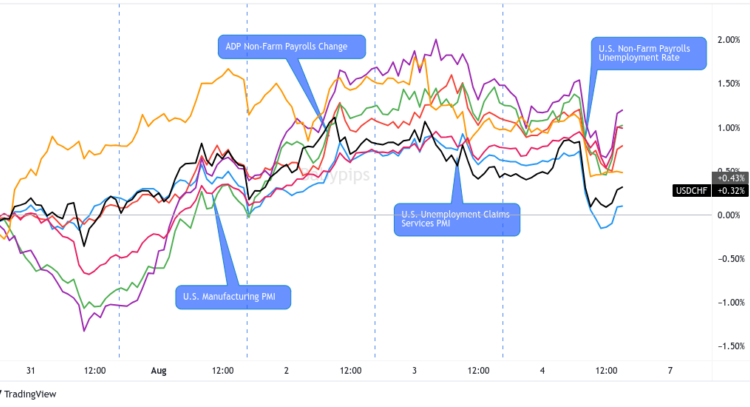Click the 1.00% price scale label
The height and width of the screenshot is (407, 750).
(x=727, y=127)
